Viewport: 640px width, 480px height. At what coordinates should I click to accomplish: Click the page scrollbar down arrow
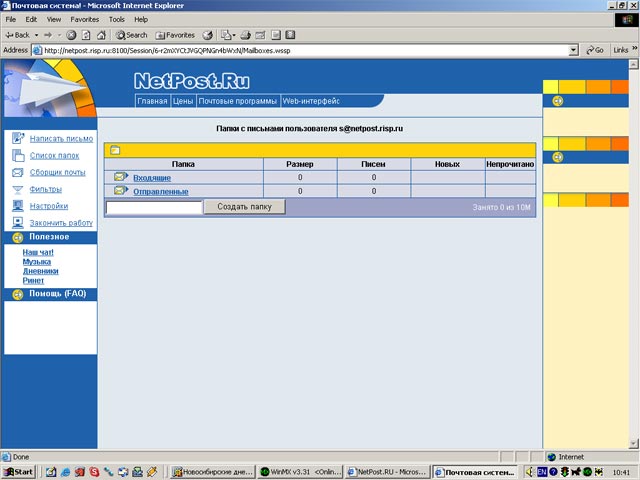click(633, 444)
